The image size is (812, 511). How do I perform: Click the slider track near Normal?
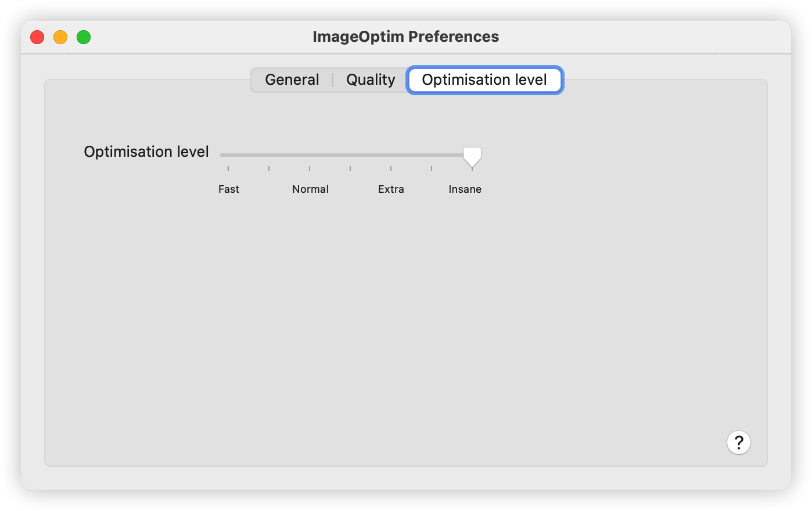tap(310, 154)
